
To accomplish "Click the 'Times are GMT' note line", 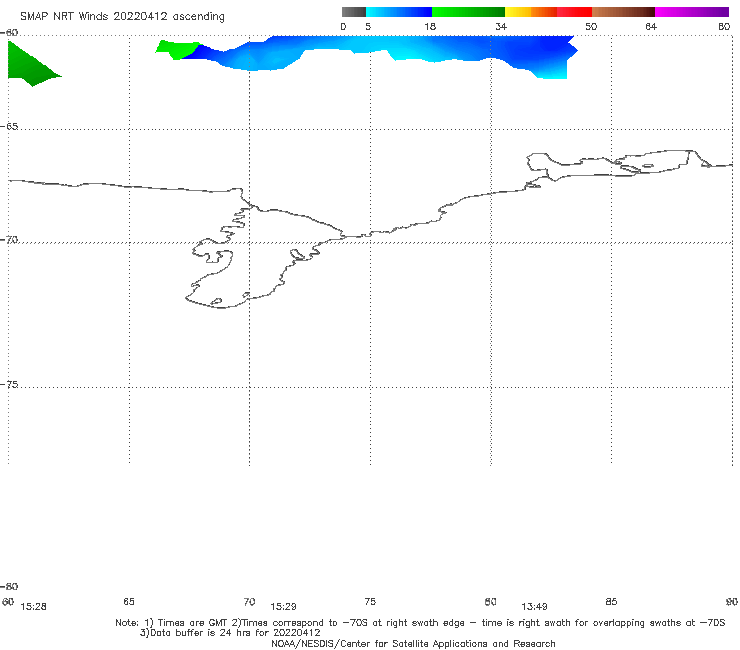I will (420, 623).
